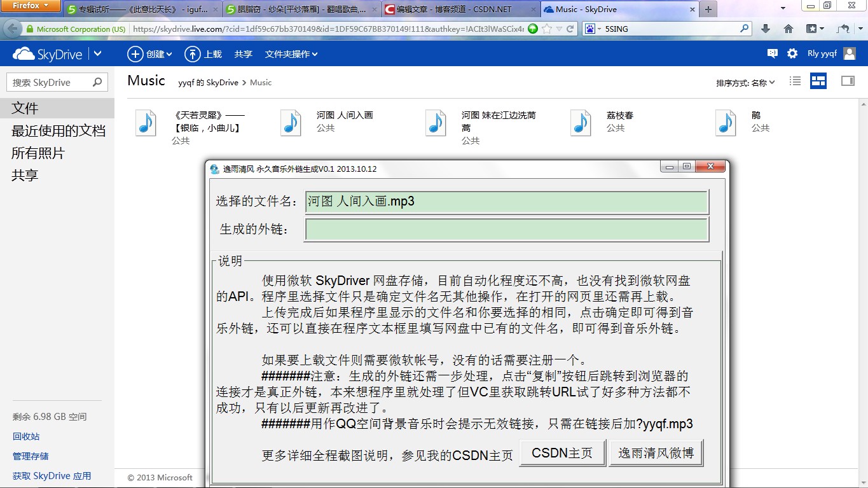868x488 pixels.
Task: Open the SkyDrive settings gear
Action: [792, 54]
